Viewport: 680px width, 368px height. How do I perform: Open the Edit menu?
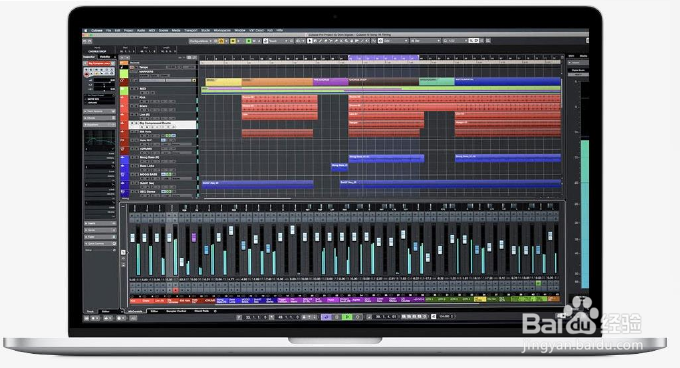click(x=117, y=30)
